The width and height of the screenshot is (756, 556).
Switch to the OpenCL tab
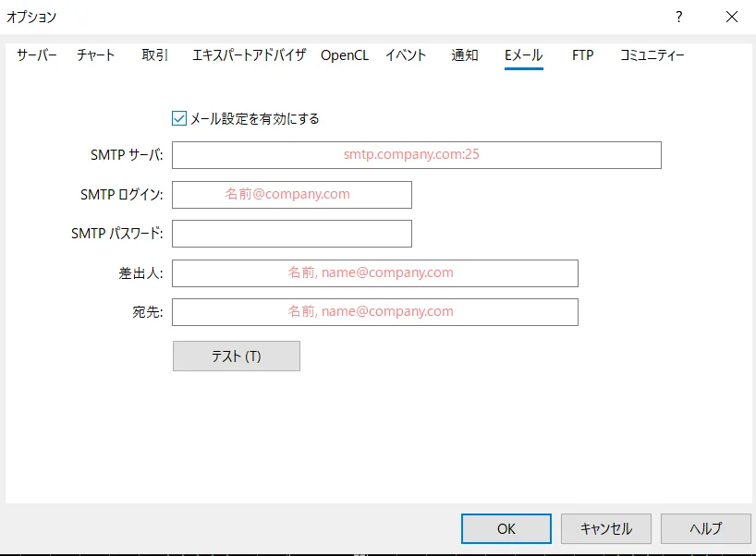pyautogui.click(x=345, y=55)
